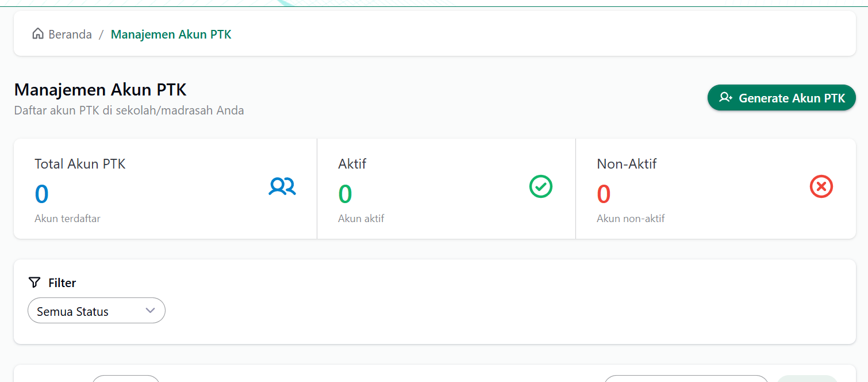The width and height of the screenshot is (868, 382).
Task: Expand the status selector in the Filter panel
Action: tap(96, 310)
